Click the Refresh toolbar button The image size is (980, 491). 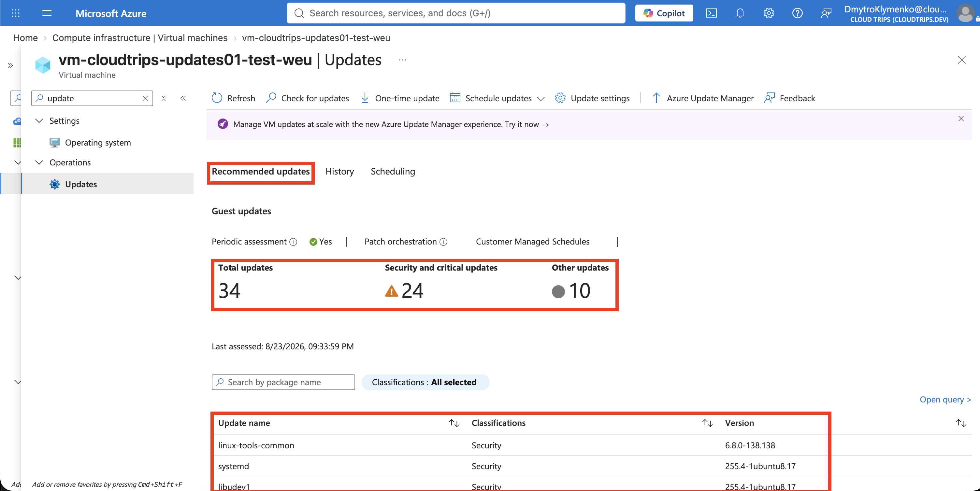(x=233, y=98)
